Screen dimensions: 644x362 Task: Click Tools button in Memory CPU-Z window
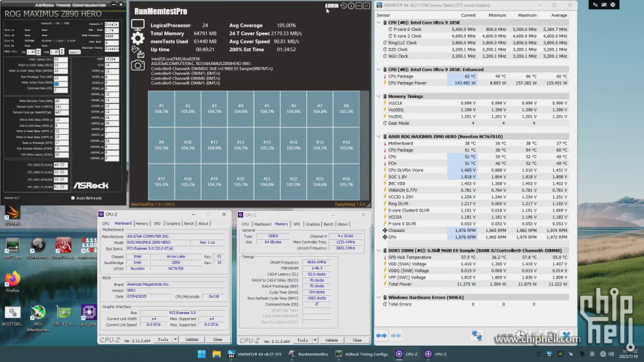(x=303, y=340)
